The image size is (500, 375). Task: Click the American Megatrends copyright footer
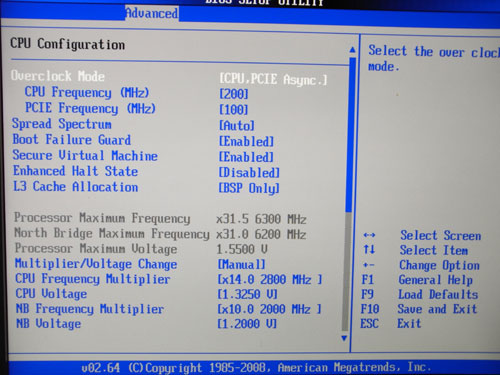256,367
